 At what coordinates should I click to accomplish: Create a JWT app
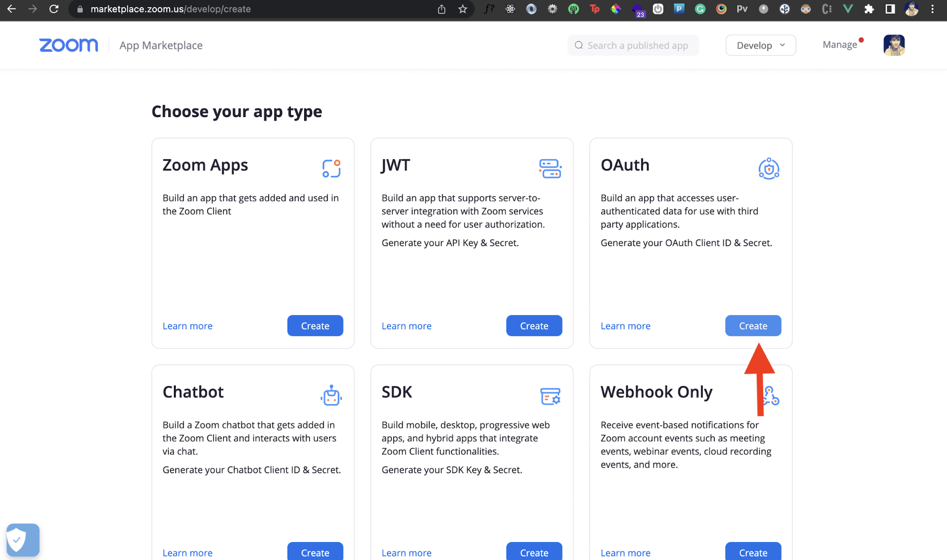[x=534, y=326]
